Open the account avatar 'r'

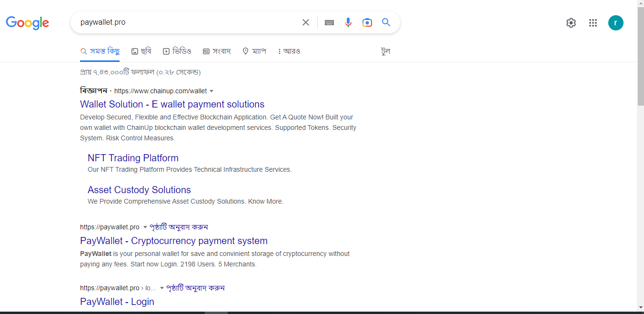click(x=616, y=23)
